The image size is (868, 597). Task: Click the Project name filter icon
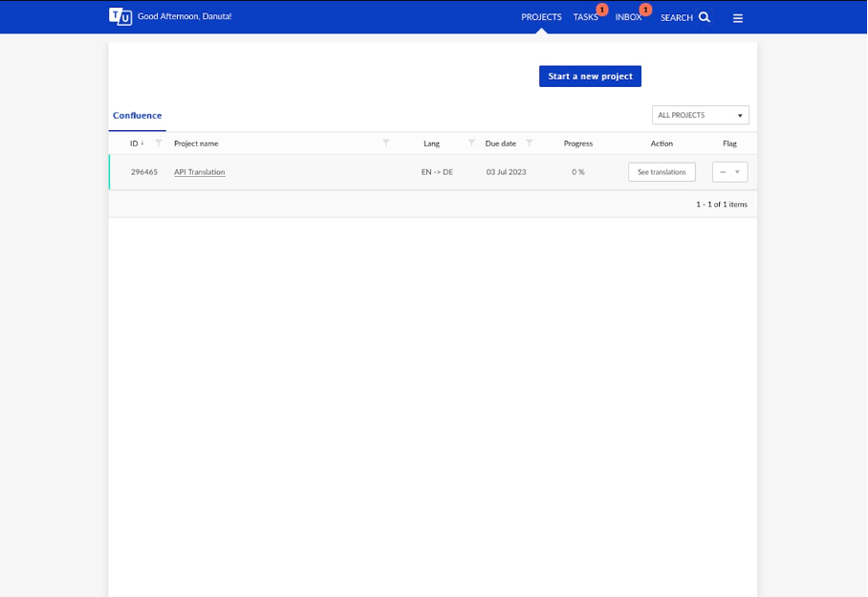point(386,143)
